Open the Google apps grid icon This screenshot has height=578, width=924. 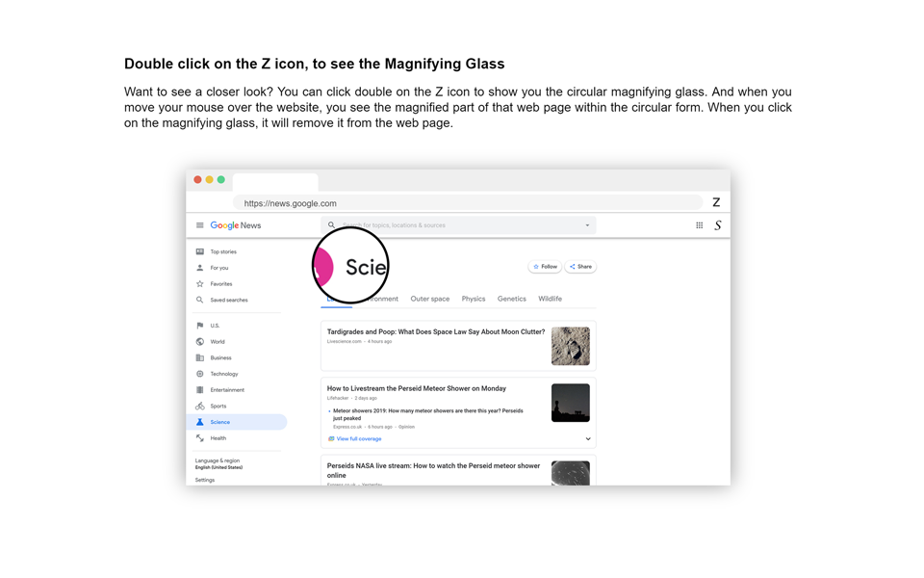tap(699, 225)
